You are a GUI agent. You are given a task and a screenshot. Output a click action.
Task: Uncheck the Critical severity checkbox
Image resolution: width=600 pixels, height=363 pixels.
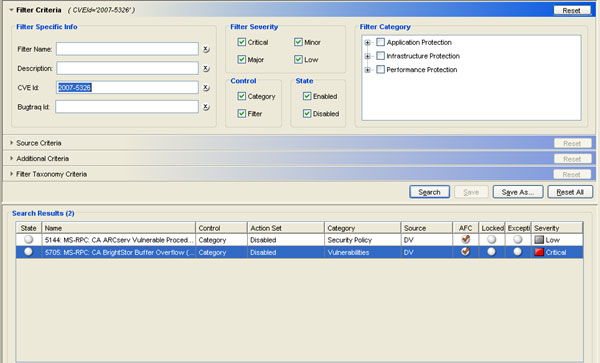(x=241, y=42)
